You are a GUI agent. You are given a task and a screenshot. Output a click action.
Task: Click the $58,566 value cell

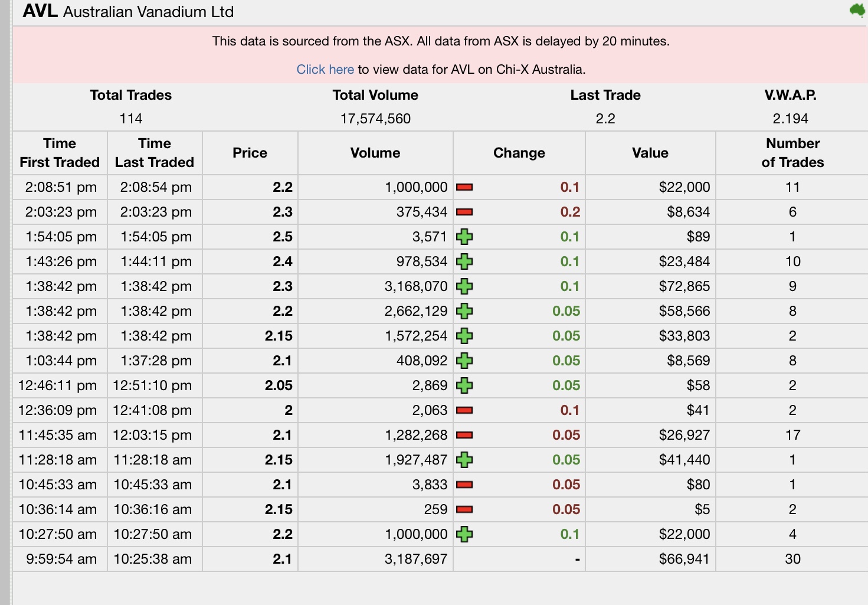pyautogui.click(x=650, y=311)
